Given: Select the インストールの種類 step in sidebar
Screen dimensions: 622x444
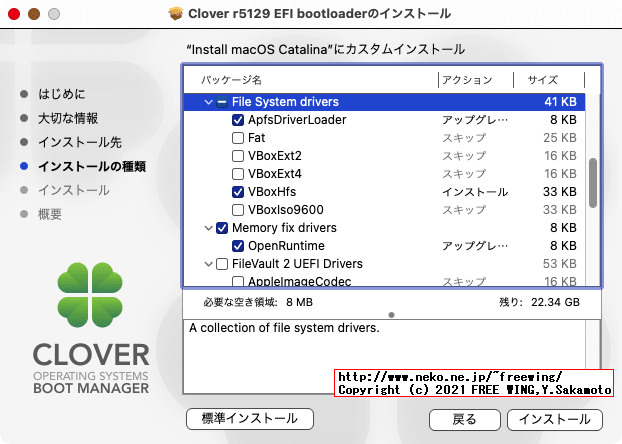Looking at the screenshot, I should click(x=92, y=167).
